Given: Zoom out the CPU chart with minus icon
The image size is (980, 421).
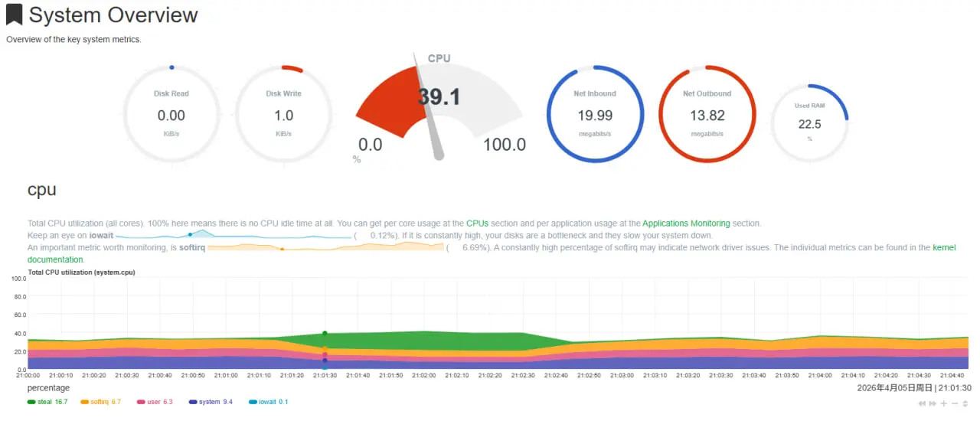Looking at the screenshot, I should click(x=955, y=403).
